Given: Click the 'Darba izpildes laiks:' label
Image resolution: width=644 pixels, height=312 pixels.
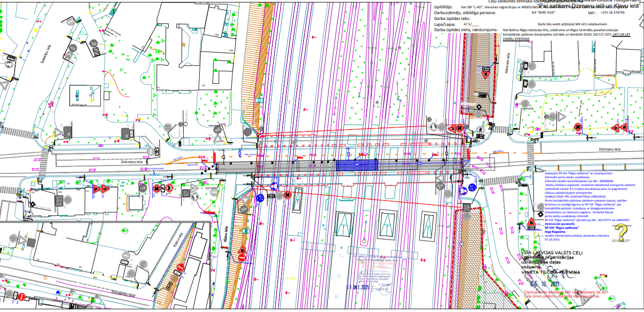Looking at the screenshot, I should tap(452, 18).
